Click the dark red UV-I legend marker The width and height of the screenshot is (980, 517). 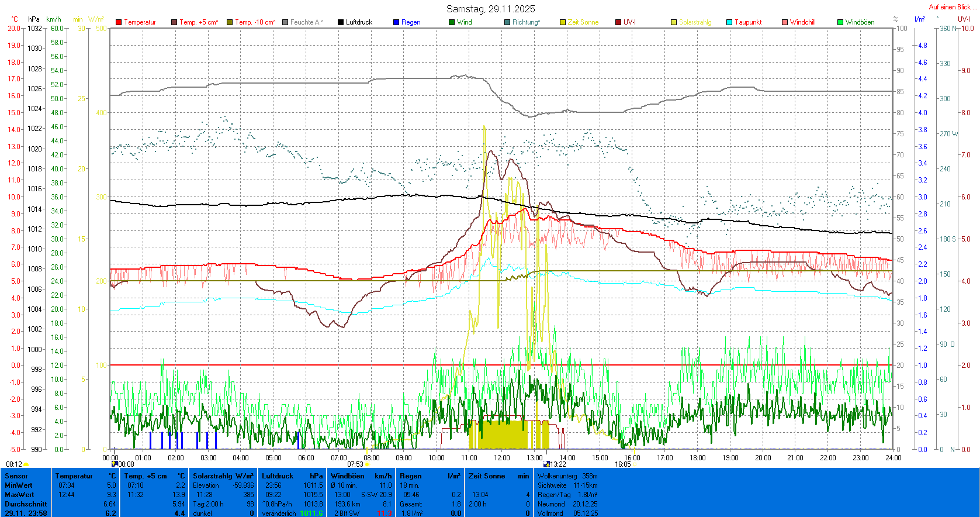pos(618,22)
